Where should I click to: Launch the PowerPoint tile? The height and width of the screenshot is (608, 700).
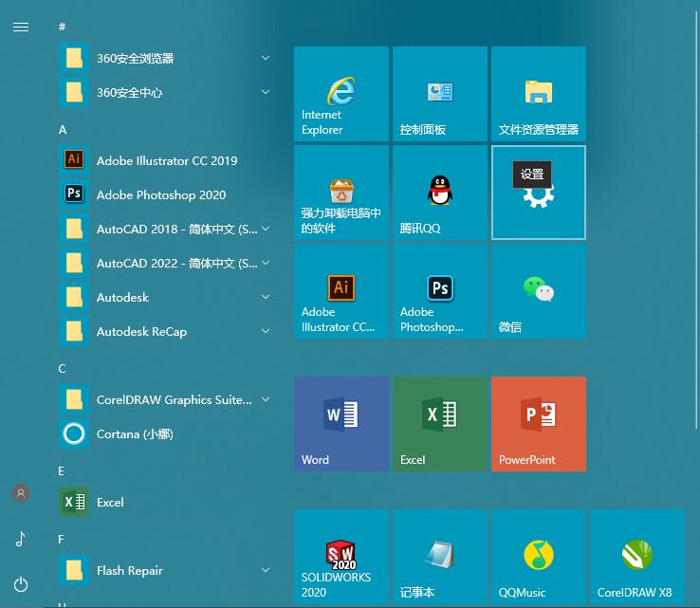click(539, 424)
